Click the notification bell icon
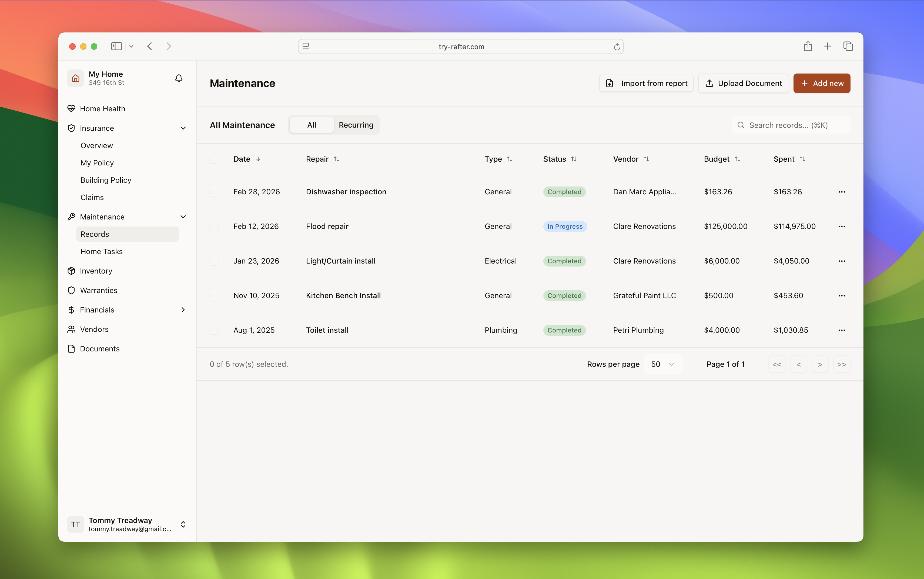Image resolution: width=924 pixels, height=579 pixels. coord(179,78)
